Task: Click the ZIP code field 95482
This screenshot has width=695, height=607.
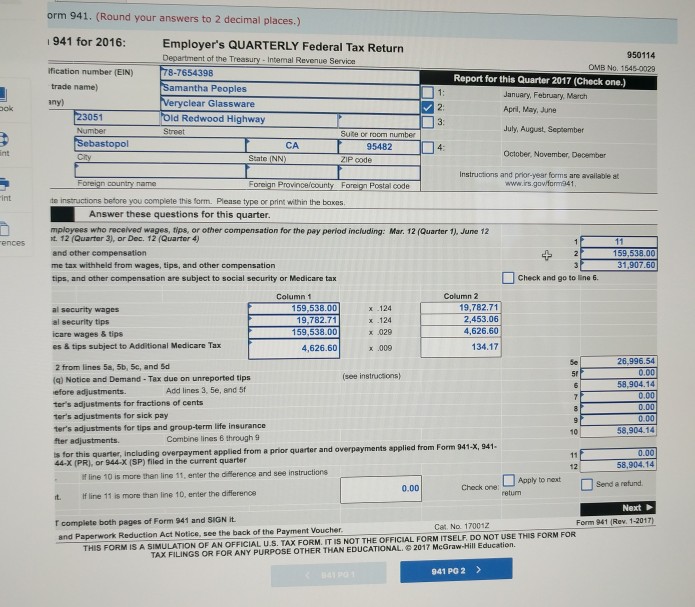Action: [379, 147]
